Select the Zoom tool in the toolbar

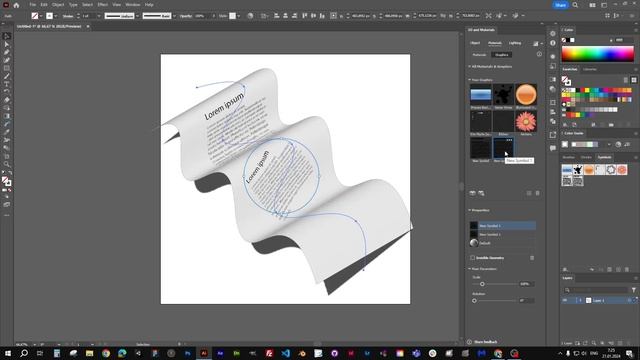point(7,164)
